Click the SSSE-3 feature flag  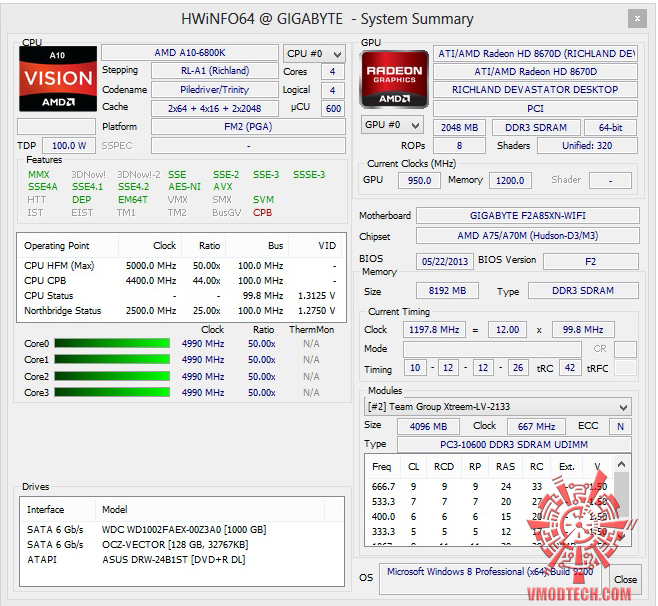tap(309, 175)
